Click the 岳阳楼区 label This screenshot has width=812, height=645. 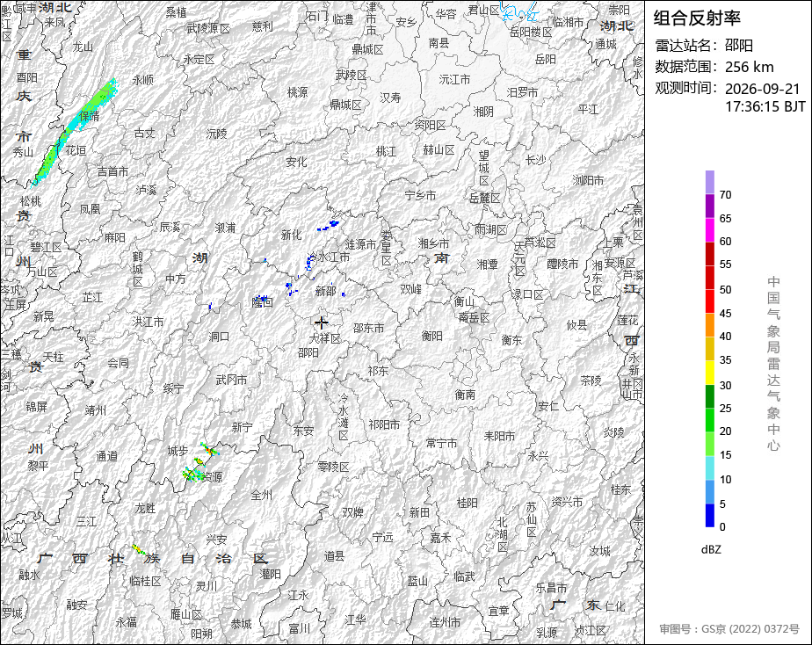pyautogui.click(x=531, y=33)
